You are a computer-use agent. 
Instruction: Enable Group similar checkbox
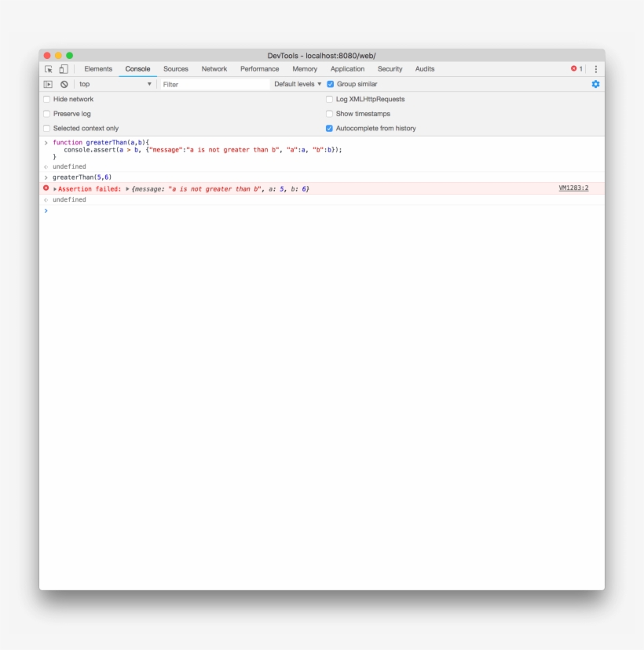[x=329, y=84]
